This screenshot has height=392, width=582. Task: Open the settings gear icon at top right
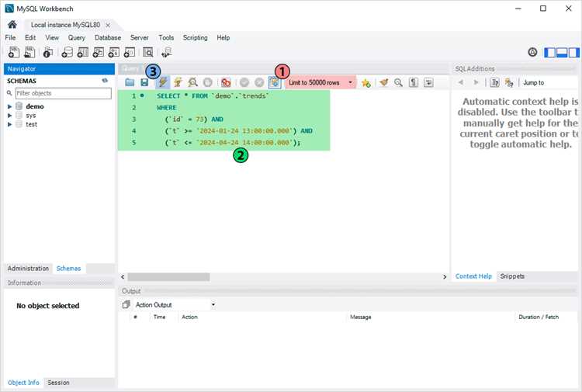click(x=532, y=52)
